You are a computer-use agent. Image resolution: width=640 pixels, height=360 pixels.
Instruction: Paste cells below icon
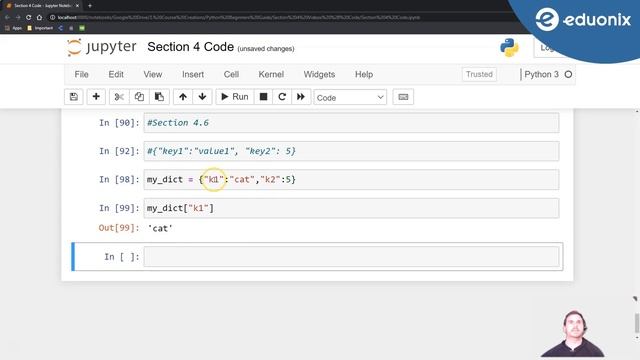(159, 97)
